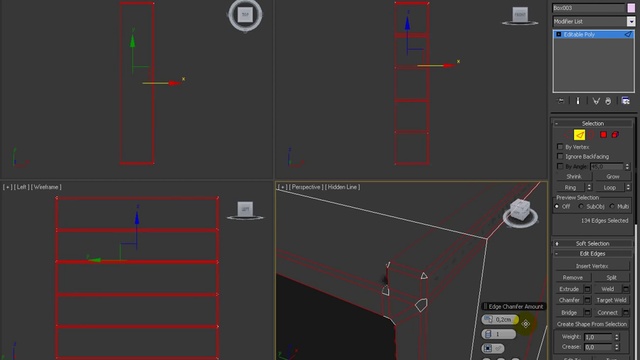Click chamfer amount icon in caddy

coord(489,320)
